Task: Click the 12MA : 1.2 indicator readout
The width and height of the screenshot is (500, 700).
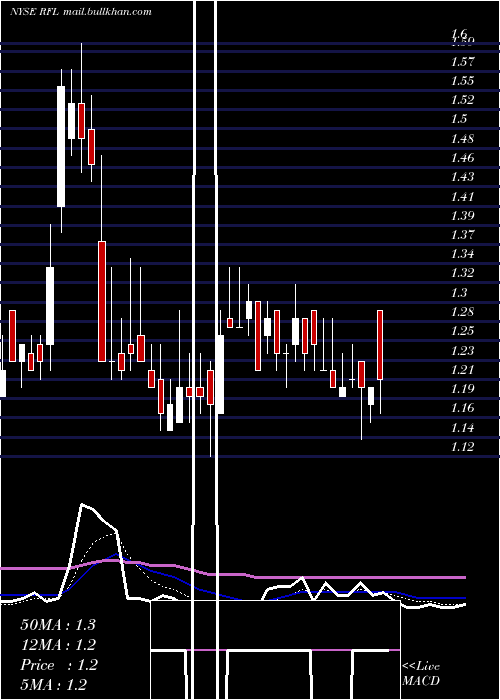Action: pos(58,645)
